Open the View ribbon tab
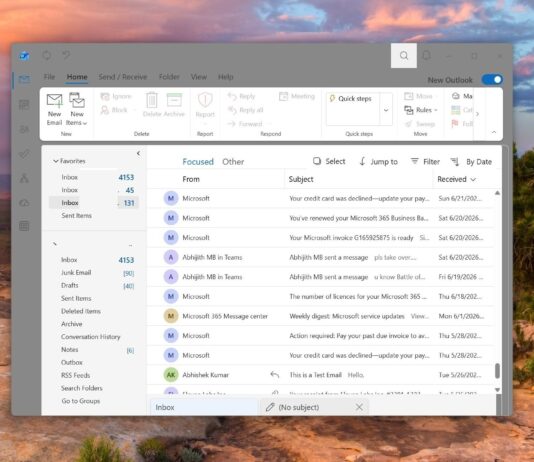The image size is (534, 462). pyautogui.click(x=199, y=77)
